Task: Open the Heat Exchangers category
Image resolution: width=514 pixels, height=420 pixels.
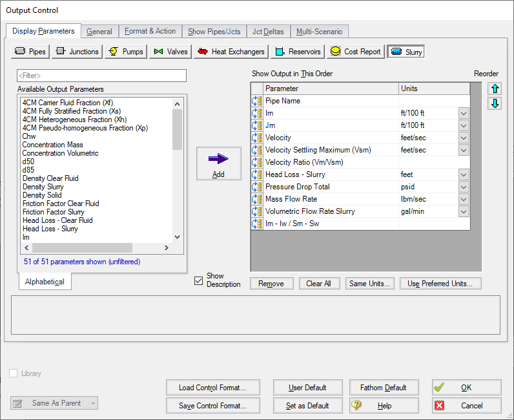Action: (x=231, y=52)
